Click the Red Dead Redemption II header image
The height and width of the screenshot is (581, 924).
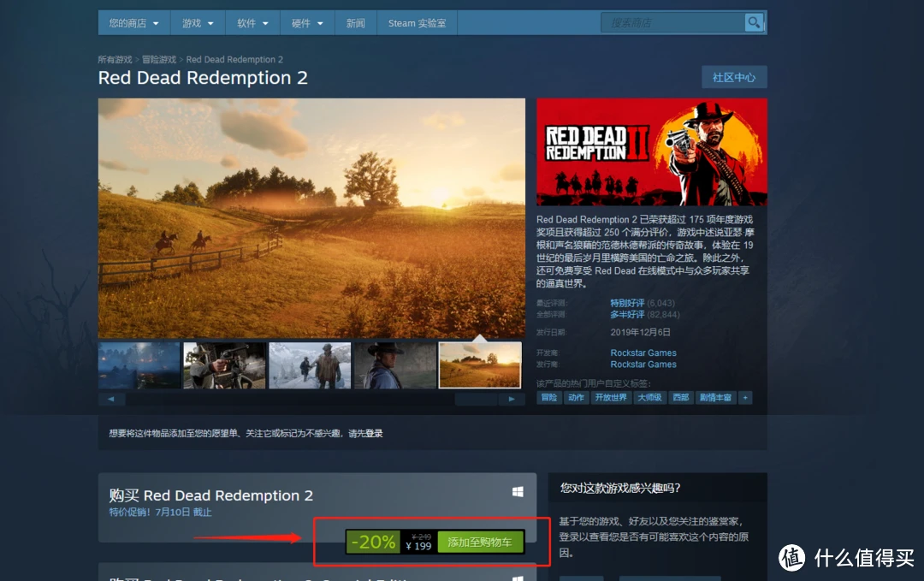(652, 152)
